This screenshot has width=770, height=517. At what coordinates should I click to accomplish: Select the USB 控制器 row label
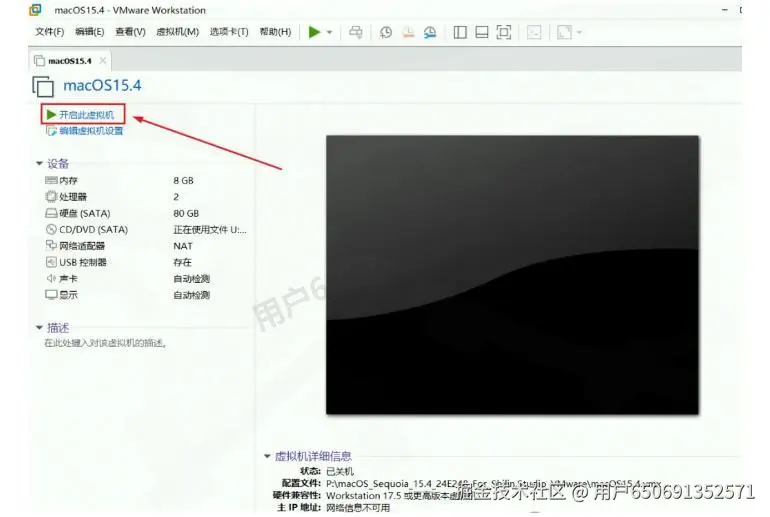(x=83, y=262)
